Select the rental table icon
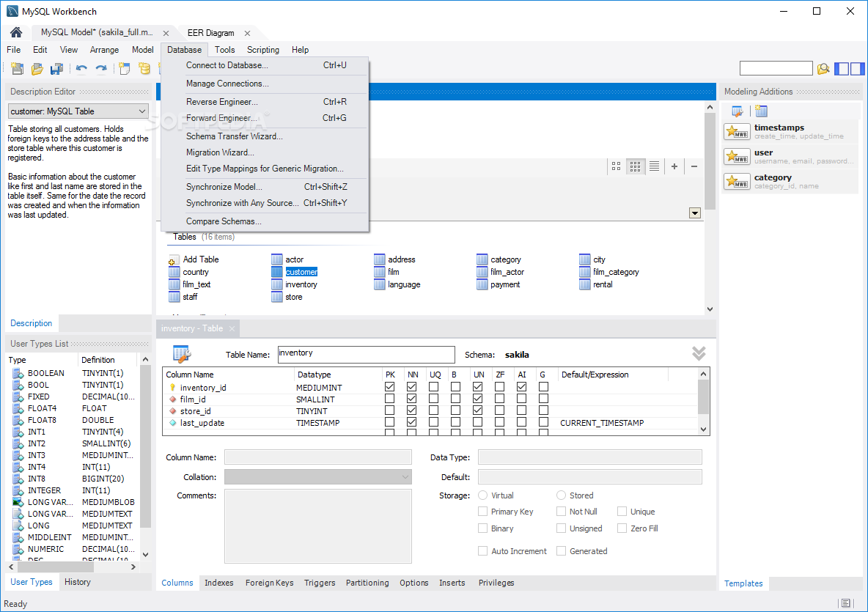The height and width of the screenshot is (612, 868). coord(584,284)
